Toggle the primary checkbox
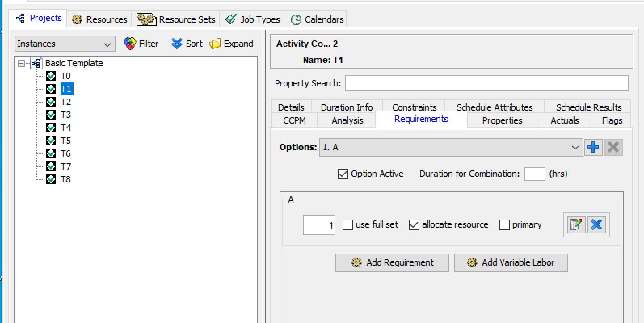This screenshot has width=644, height=323. click(504, 225)
